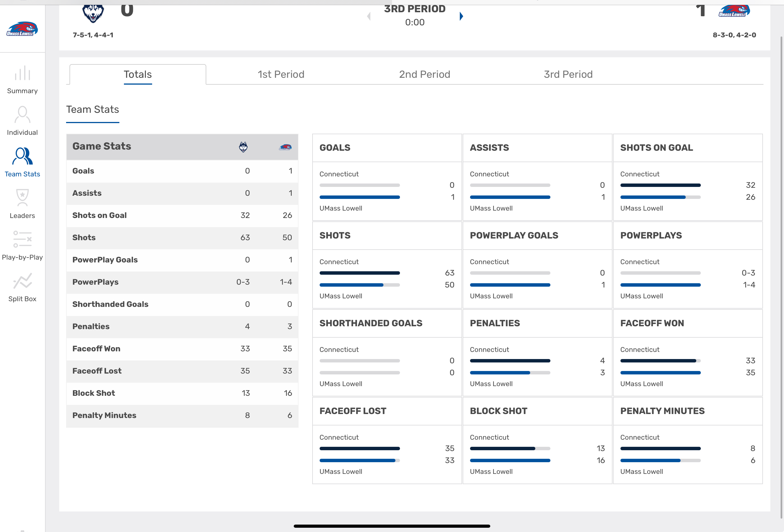
Task: Click Connecticut bar in Block Shot card
Action: click(x=510, y=449)
